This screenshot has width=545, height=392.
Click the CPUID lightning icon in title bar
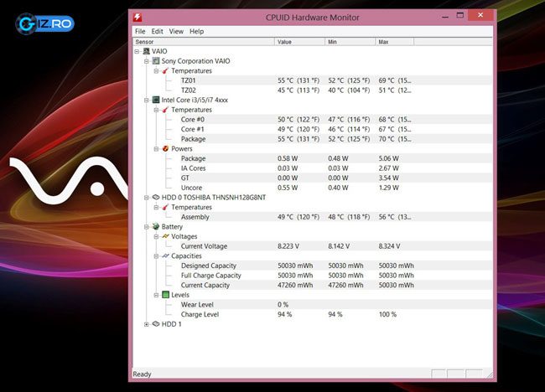pyautogui.click(x=138, y=17)
